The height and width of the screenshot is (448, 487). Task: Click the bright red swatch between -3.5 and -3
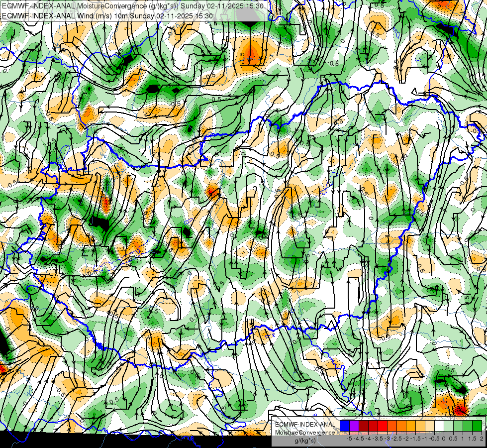(x=383, y=426)
